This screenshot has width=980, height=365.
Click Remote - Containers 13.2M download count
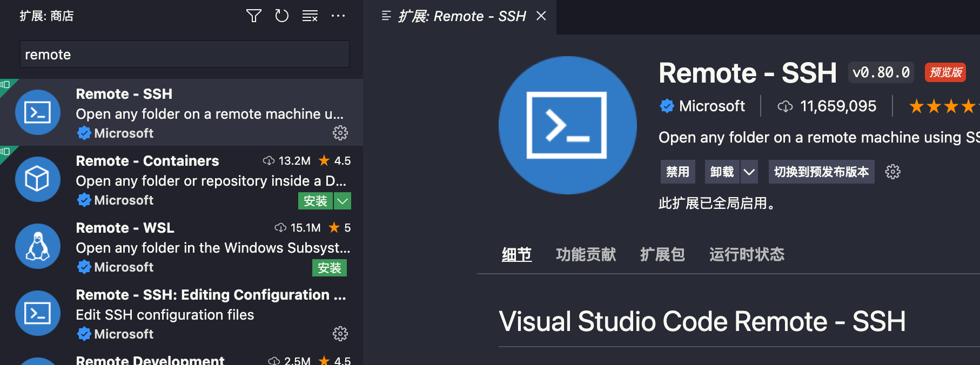(x=287, y=161)
